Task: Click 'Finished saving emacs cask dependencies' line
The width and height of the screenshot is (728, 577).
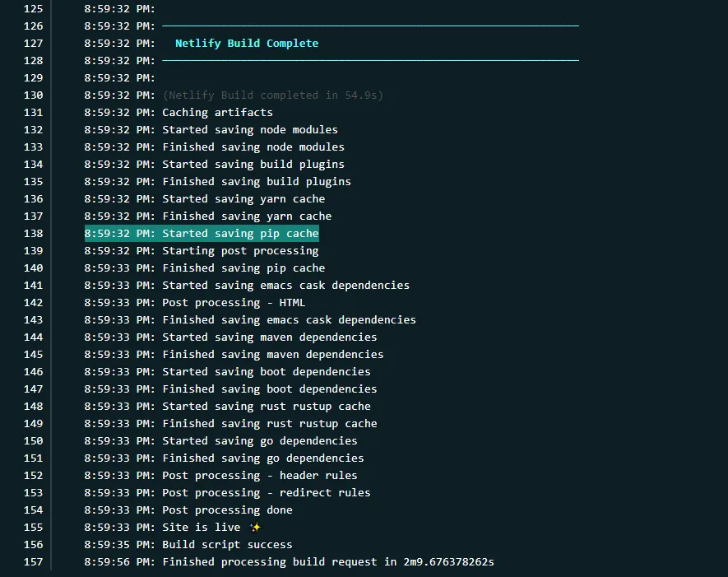Action: (250, 320)
